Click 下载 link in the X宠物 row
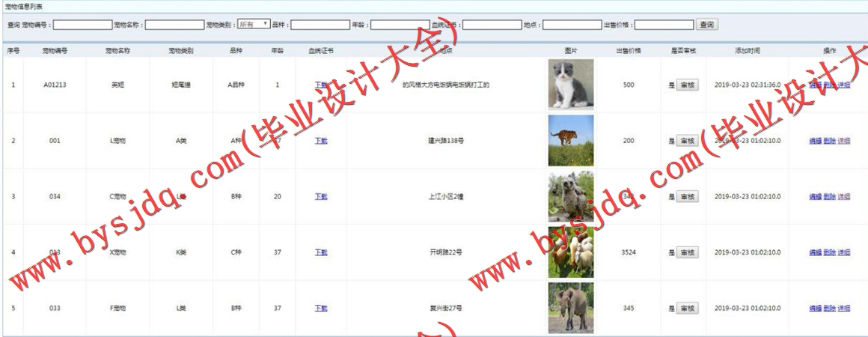The width and height of the screenshot is (868, 337). [x=321, y=253]
